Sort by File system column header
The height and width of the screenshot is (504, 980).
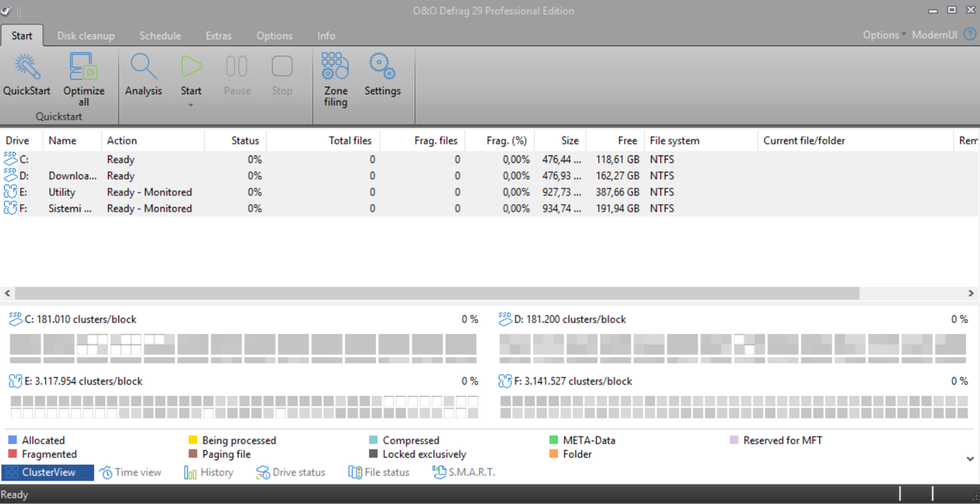pyautogui.click(x=701, y=140)
